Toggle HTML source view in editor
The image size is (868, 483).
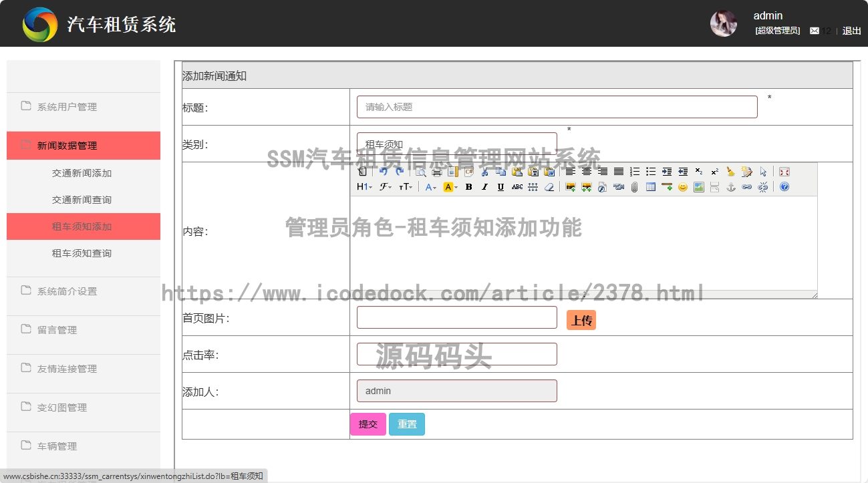[361, 172]
